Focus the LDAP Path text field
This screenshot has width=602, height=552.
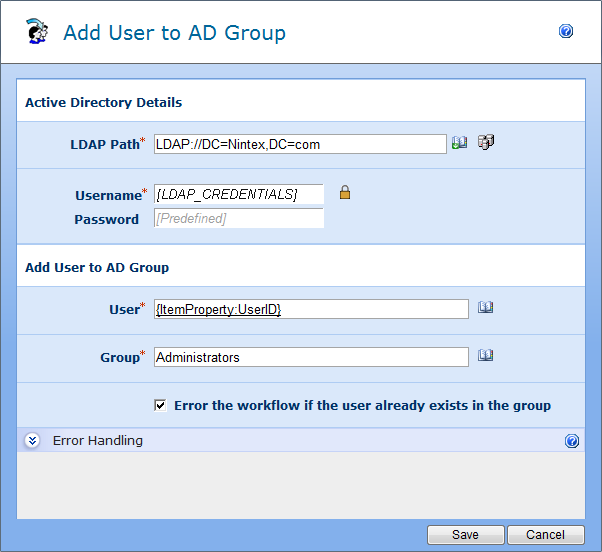300,144
